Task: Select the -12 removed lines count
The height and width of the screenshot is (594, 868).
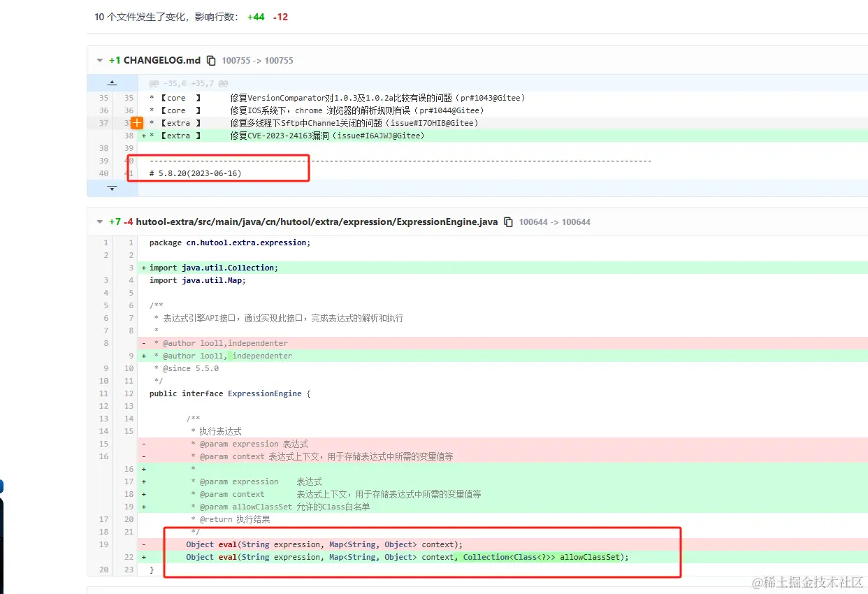Action: tap(280, 17)
